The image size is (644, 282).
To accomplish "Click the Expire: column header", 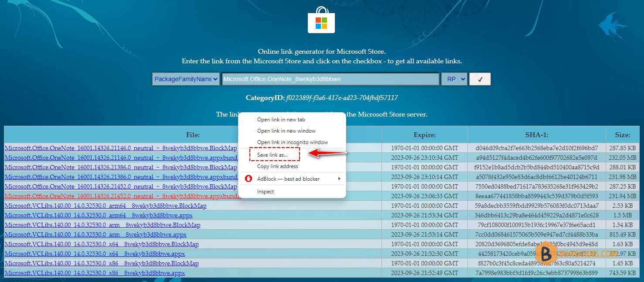I will [x=425, y=135].
